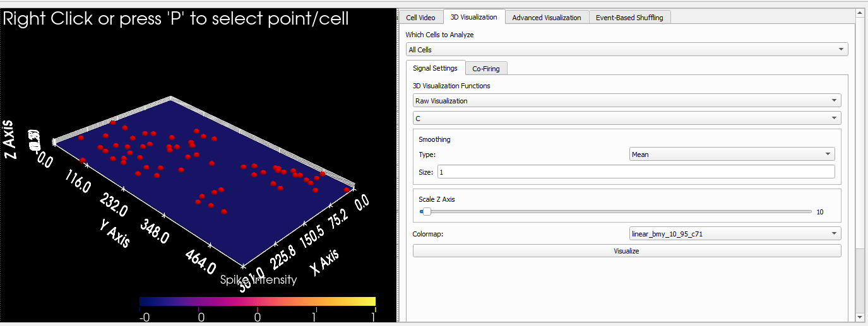Click the X axis tick label '75.2'
The width and height of the screenshot is (868, 326).
click(339, 218)
